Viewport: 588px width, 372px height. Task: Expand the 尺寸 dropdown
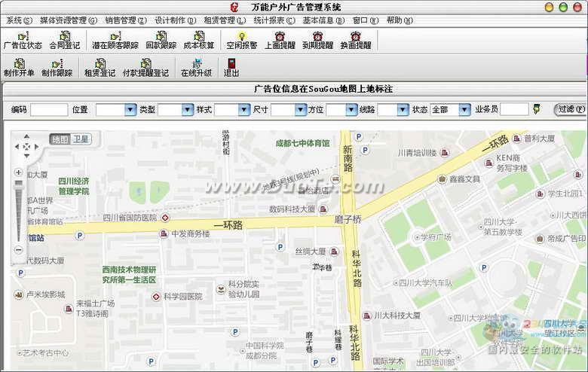(300, 110)
